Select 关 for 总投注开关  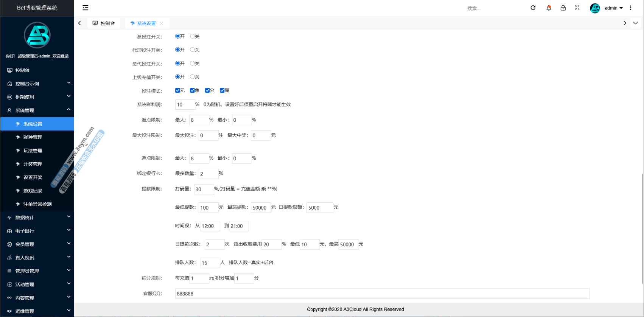[x=193, y=36]
